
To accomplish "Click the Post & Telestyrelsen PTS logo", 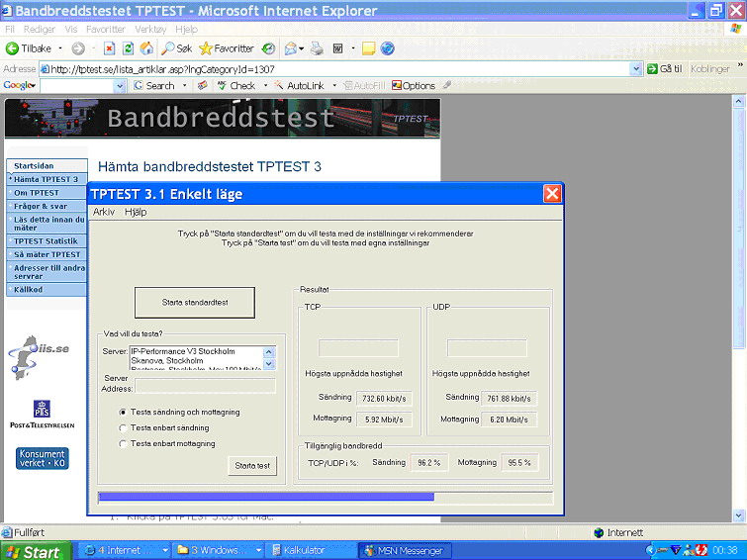I will [x=42, y=414].
